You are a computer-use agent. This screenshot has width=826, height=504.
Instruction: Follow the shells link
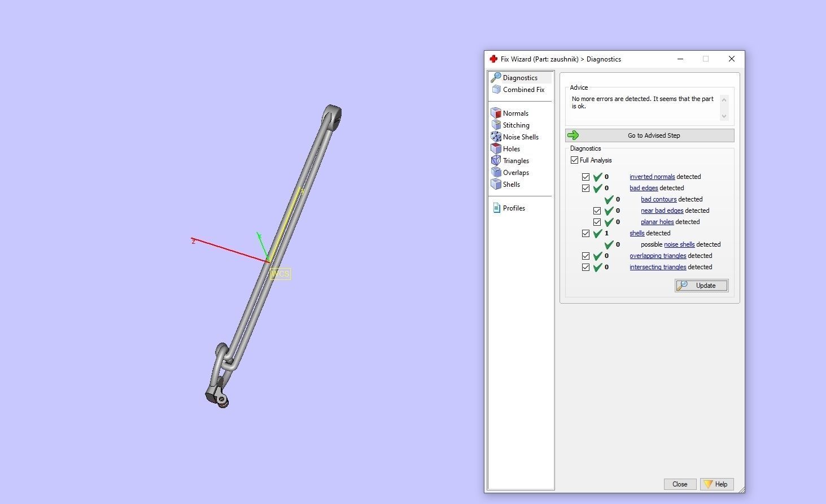tap(637, 233)
